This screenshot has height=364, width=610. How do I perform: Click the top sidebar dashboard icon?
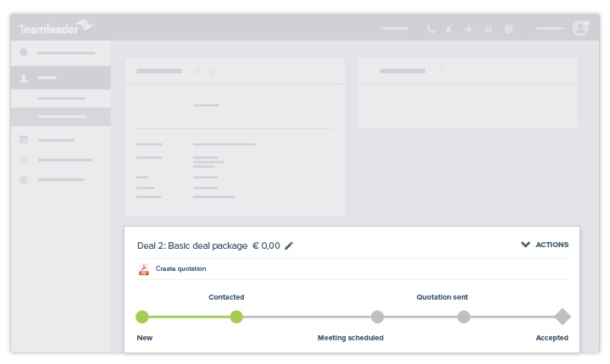tap(24, 52)
